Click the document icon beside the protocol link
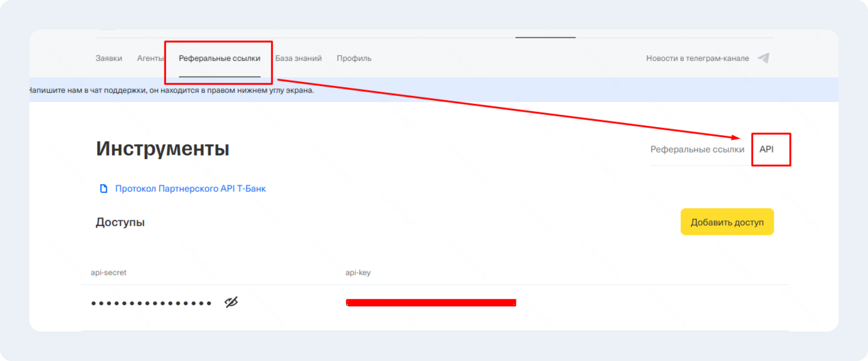The width and height of the screenshot is (868, 361). (x=104, y=189)
